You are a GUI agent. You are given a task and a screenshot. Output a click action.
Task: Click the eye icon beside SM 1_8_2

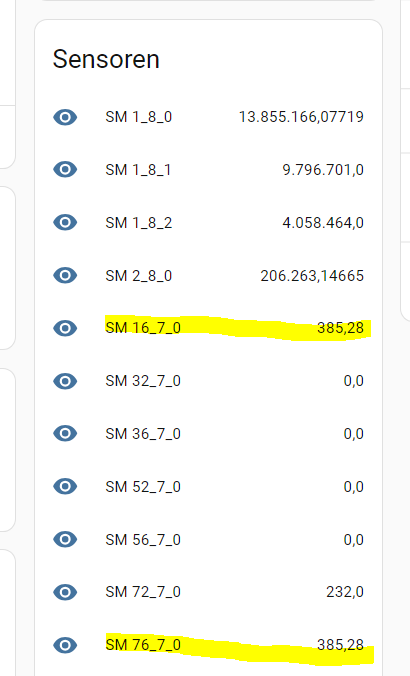pyautogui.click(x=65, y=222)
